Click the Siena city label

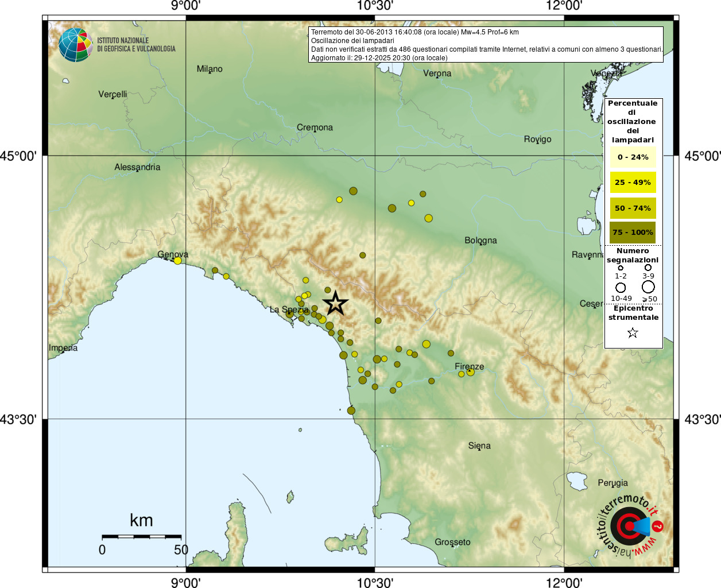coord(479,446)
